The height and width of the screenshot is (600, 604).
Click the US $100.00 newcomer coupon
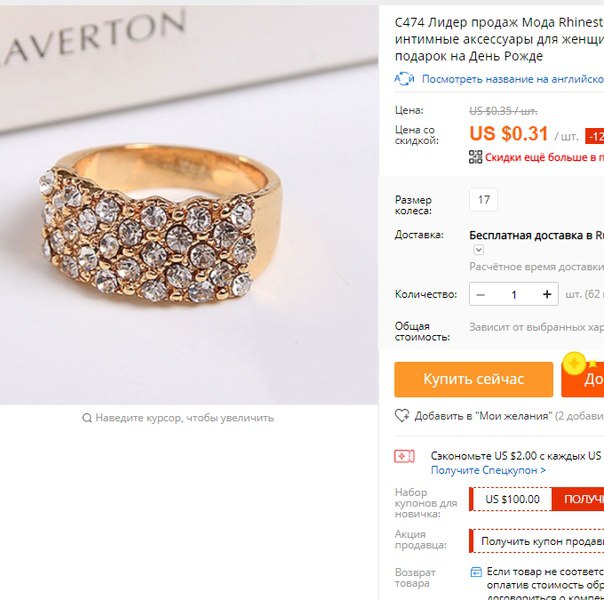[512, 499]
